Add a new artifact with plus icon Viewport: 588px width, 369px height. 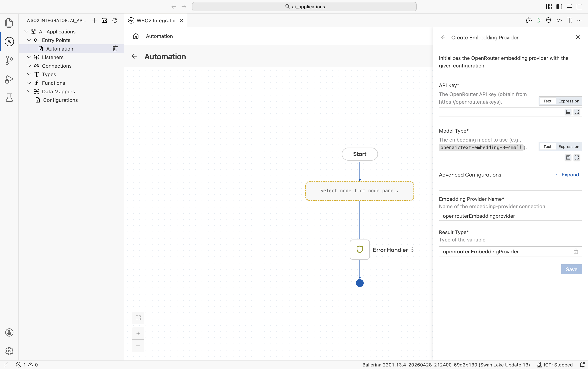tap(94, 20)
